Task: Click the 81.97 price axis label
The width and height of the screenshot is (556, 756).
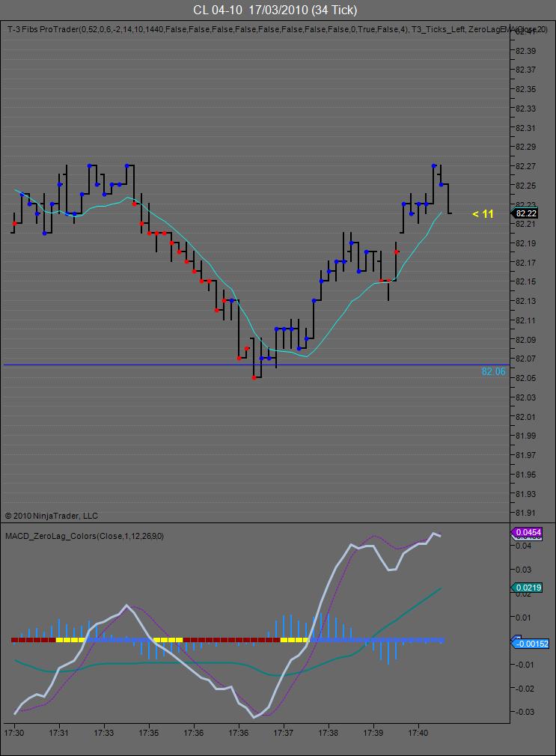Action: [525, 455]
